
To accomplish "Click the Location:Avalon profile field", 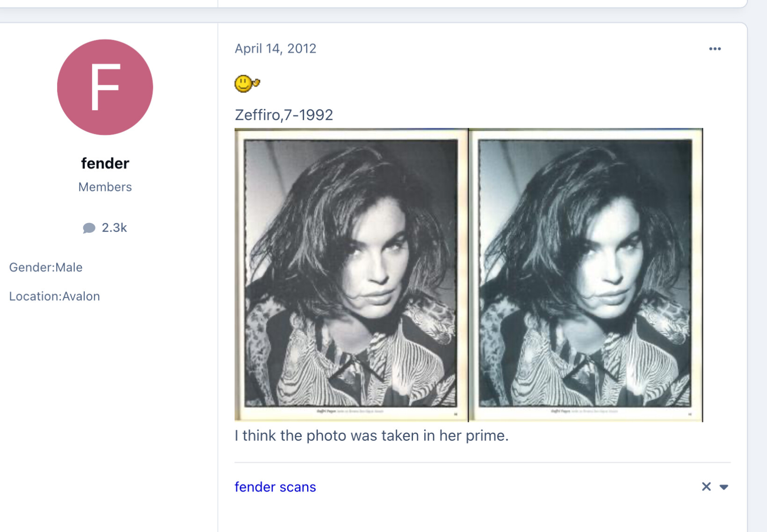I will click(54, 296).
